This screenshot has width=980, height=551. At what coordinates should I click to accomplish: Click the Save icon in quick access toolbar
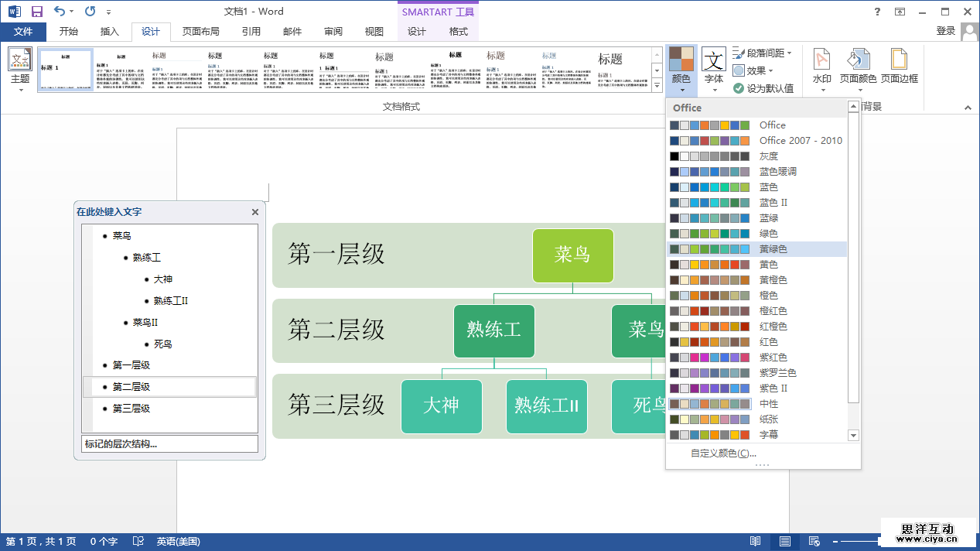pos(36,12)
